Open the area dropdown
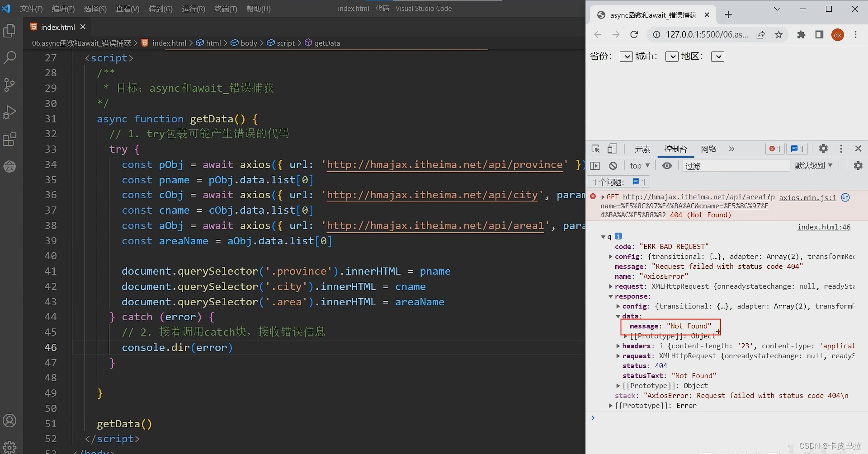This screenshot has width=868, height=454. 717,56
